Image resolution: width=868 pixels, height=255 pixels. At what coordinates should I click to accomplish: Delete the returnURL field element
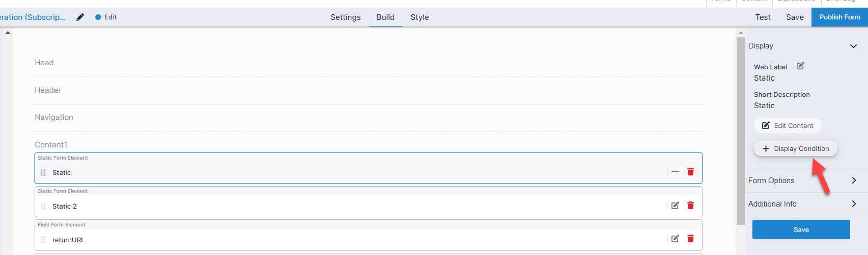coord(690,239)
